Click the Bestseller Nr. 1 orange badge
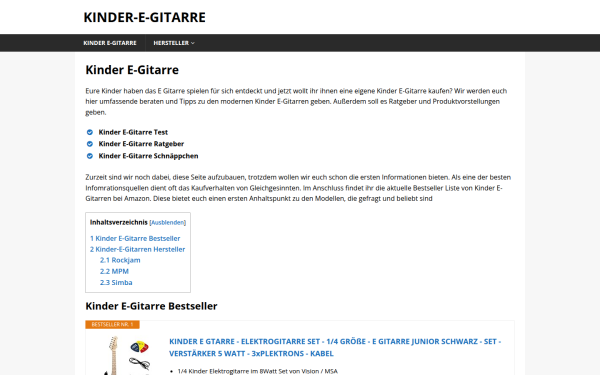The height and width of the screenshot is (375, 600). (112, 324)
